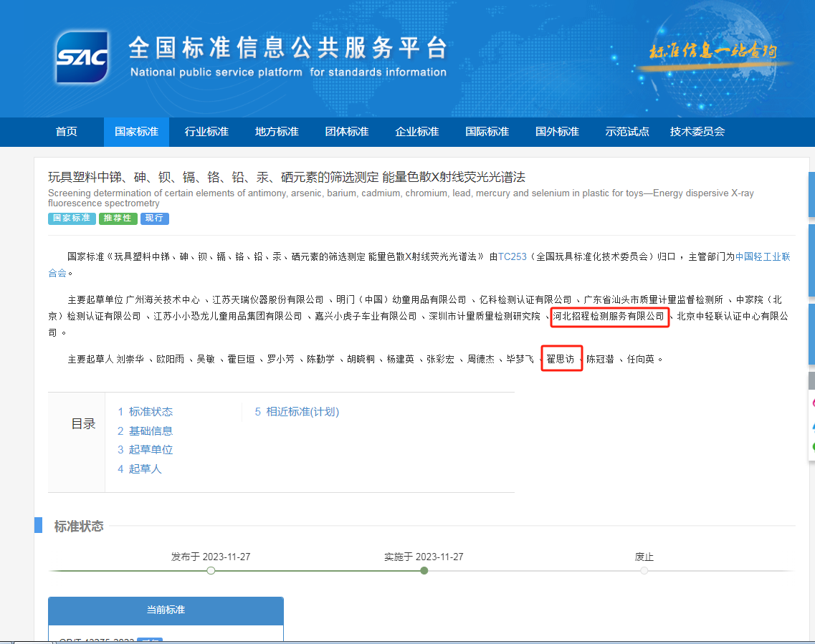Image resolution: width=815 pixels, height=644 pixels.
Task: Follow the 中国轻工业联合会 department link
Action: pyautogui.click(x=763, y=256)
